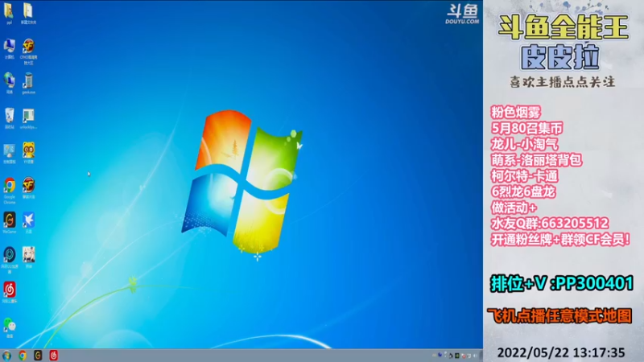Launch WeGame from desktop shortcut
The width and height of the screenshot is (644, 362).
9,223
